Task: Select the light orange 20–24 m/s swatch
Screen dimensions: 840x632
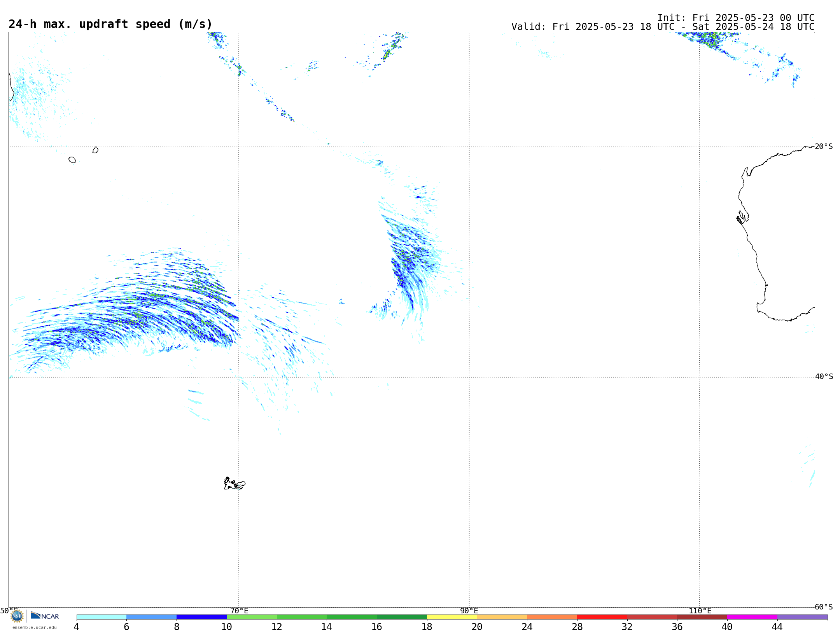Action: 502,617
